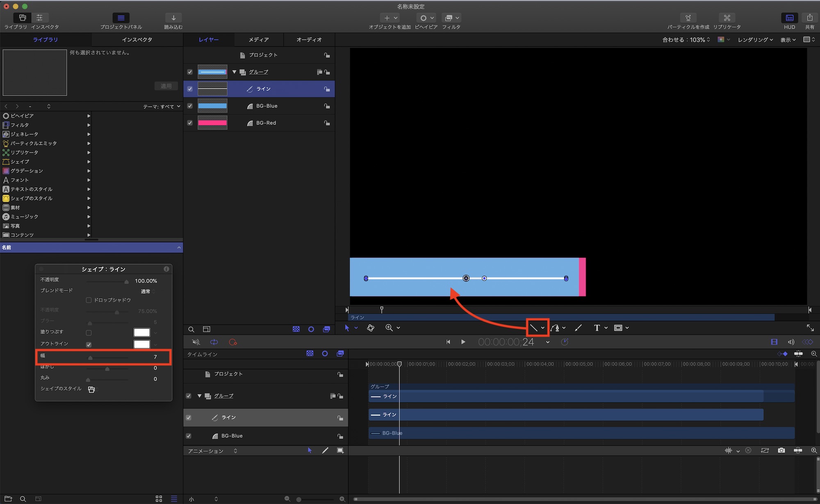The height and width of the screenshot is (504, 820).
Task: Click the Import (読み込む) icon
Action: [x=173, y=18]
